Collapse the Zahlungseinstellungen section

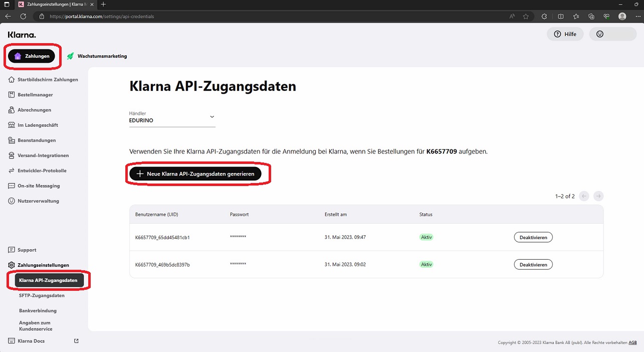[43, 265]
